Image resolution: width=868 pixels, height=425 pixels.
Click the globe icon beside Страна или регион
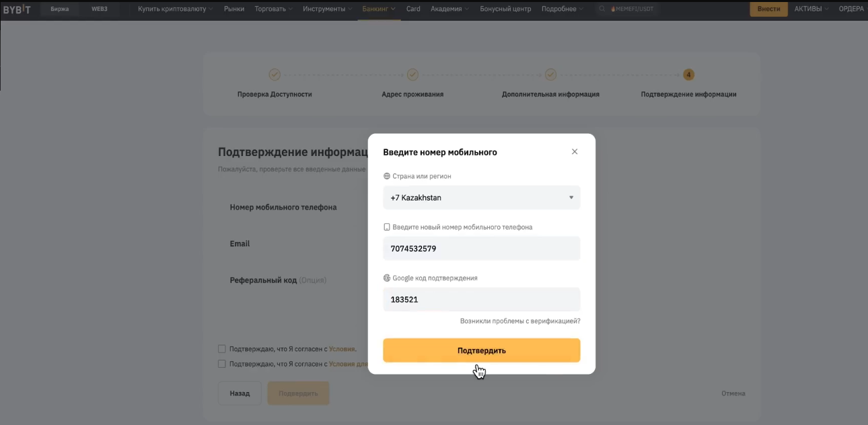pos(387,176)
